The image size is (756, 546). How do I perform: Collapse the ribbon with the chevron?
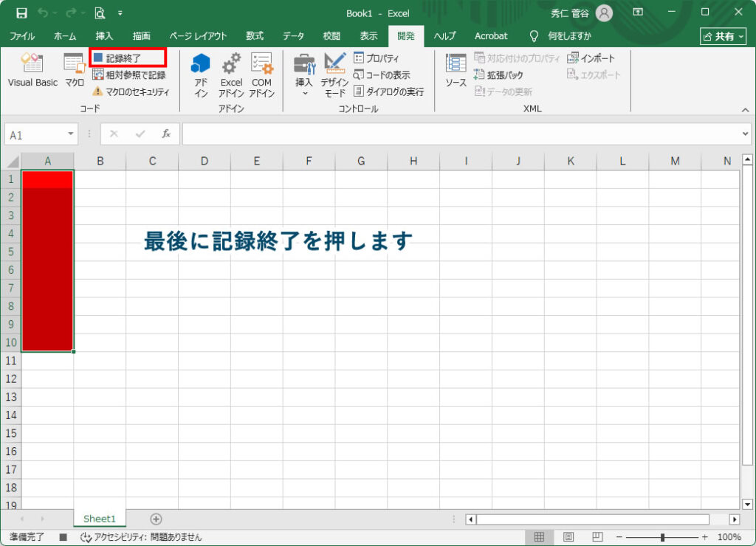[x=746, y=110]
